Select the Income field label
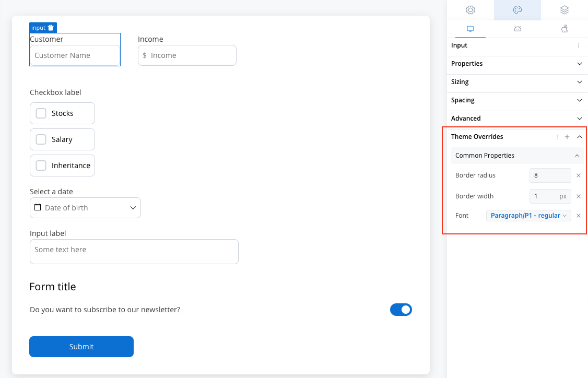 click(150, 39)
